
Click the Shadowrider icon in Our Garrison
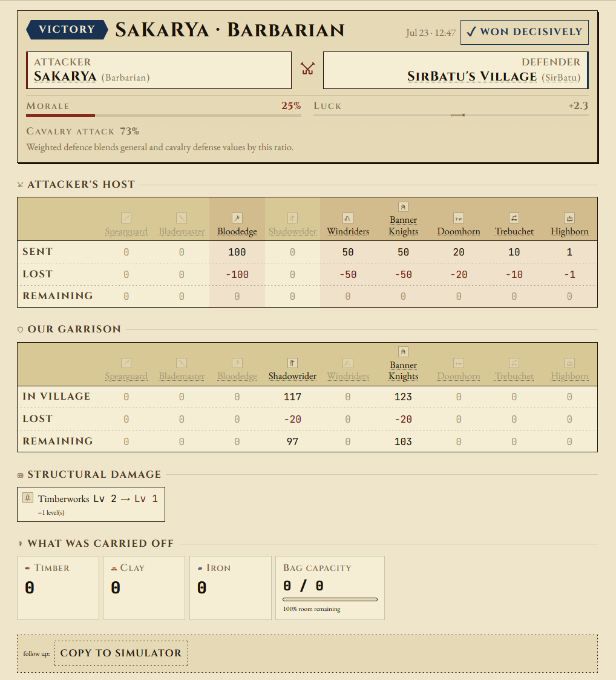point(292,363)
